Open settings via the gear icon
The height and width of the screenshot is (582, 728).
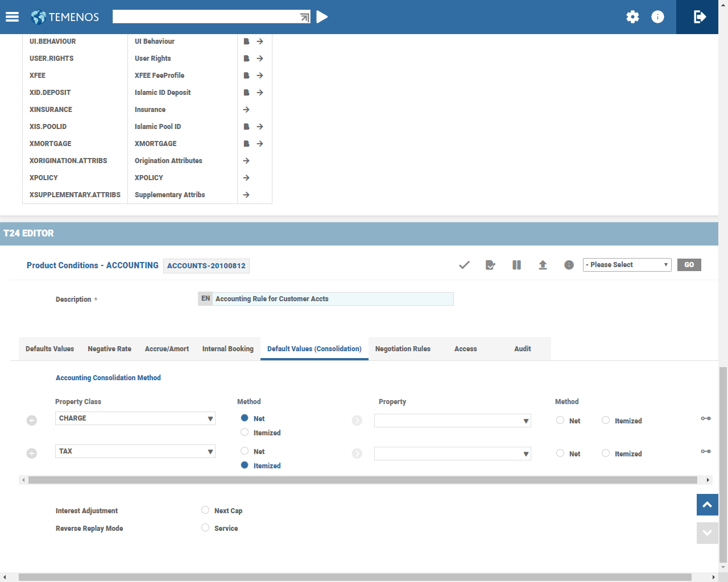pos(632,17)
